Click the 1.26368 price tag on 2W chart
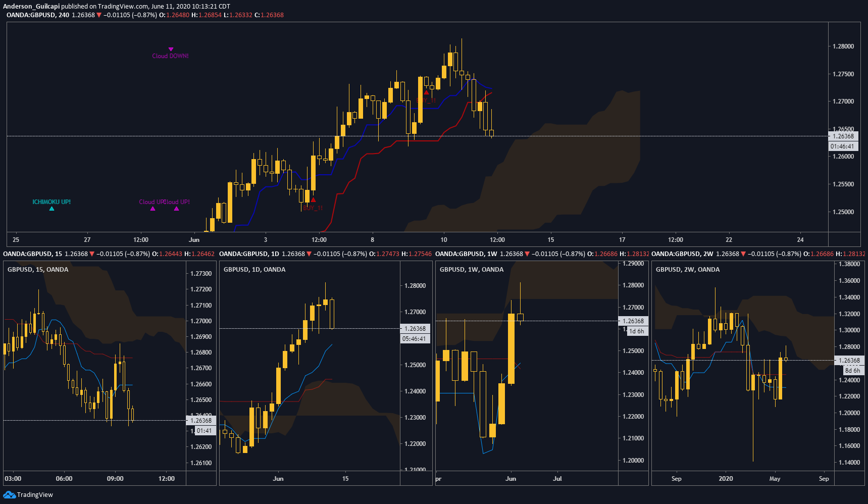Viewport: 868px width, 504px height. (x=849, y=361)
